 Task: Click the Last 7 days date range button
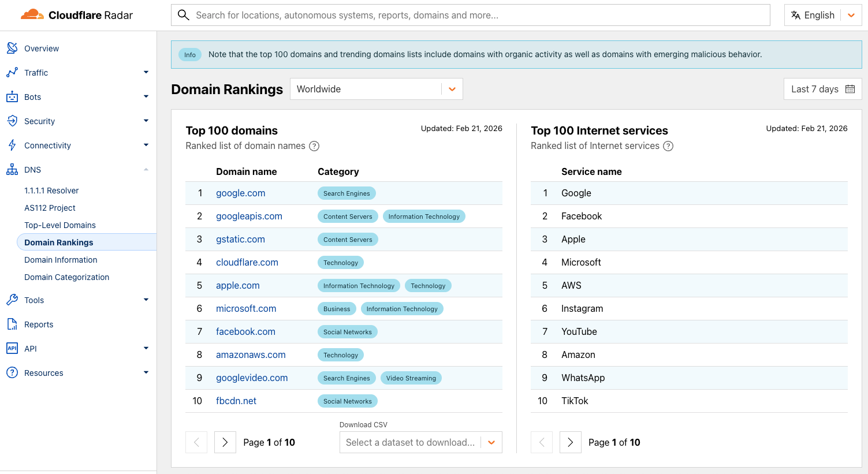tap(823, 89)
